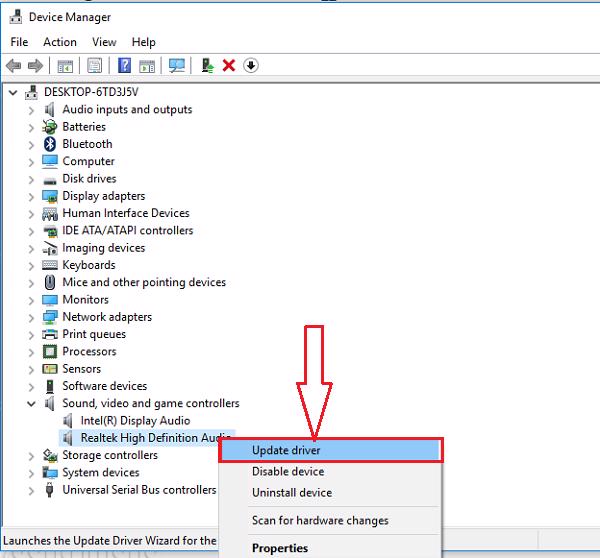The height and width of the screenshot is (558, 600).
Task: Choose Update driver in context menu
Action: click(x=331, y=450)
